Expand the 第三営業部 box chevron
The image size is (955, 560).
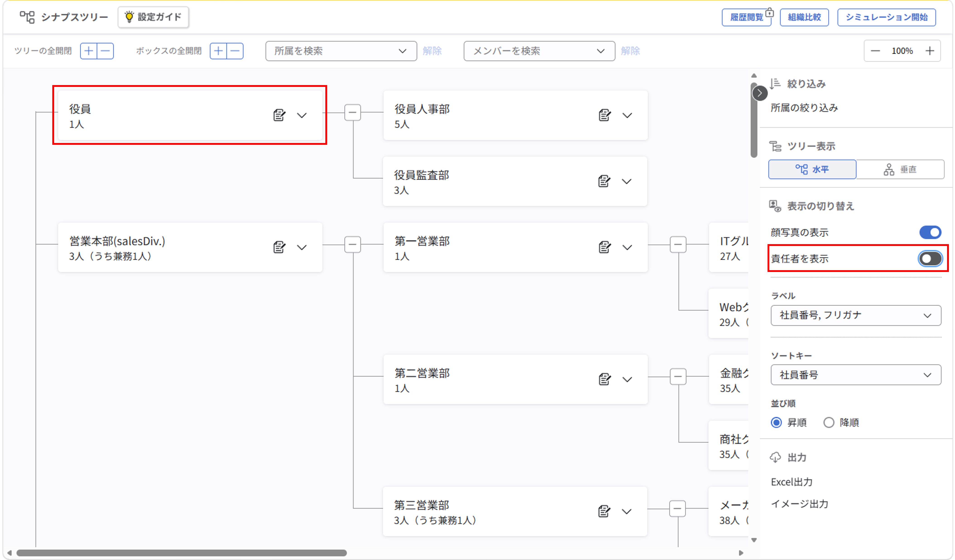tap(627, 512)
